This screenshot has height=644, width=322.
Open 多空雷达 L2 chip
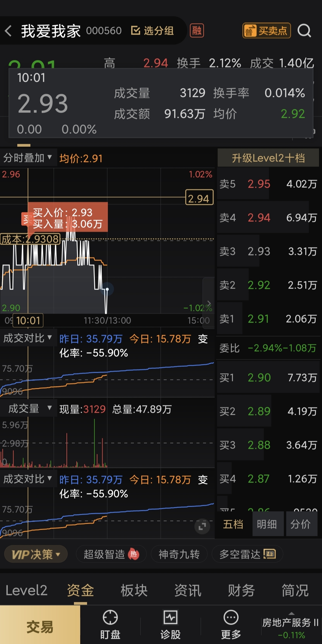(247, 554)
